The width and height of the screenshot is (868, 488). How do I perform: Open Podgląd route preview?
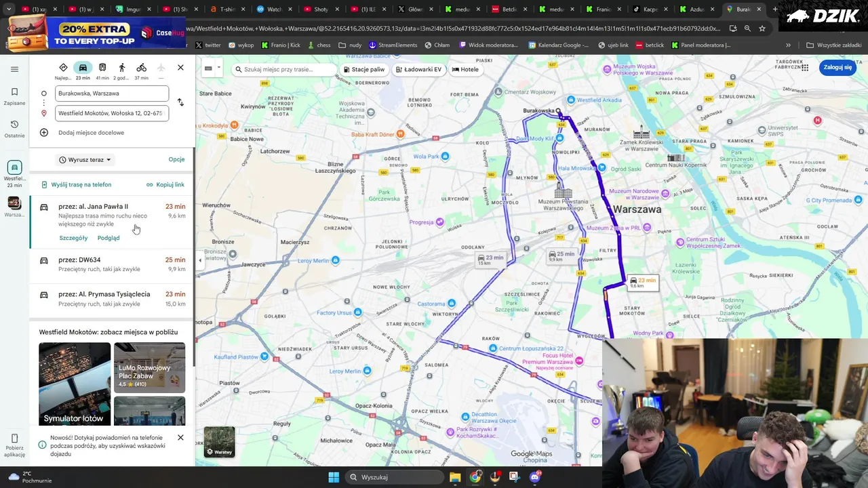108,238
